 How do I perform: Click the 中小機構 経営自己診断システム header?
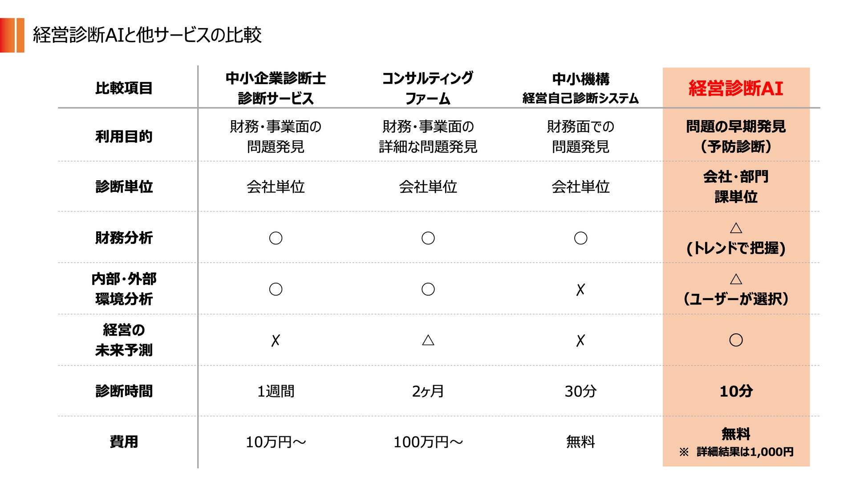[x=580, y=88]
